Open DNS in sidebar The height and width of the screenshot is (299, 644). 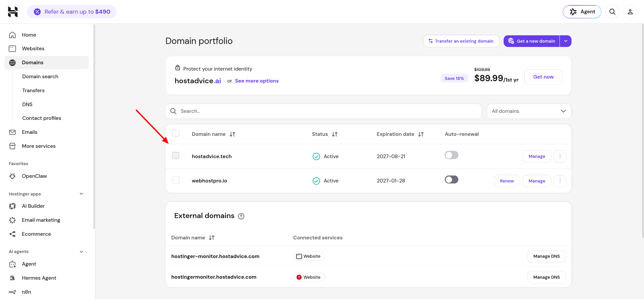[27, 105]
